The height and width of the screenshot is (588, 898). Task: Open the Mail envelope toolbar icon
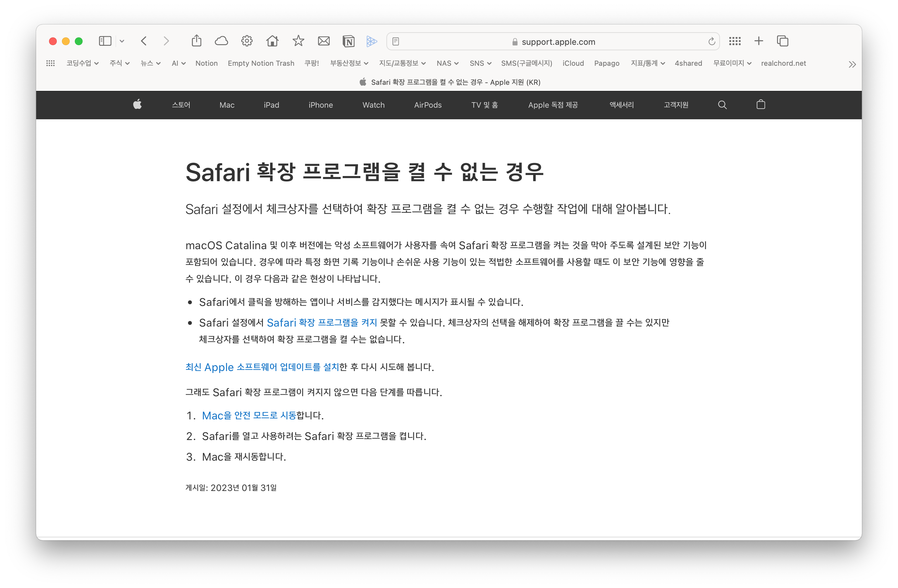point(324,41)
